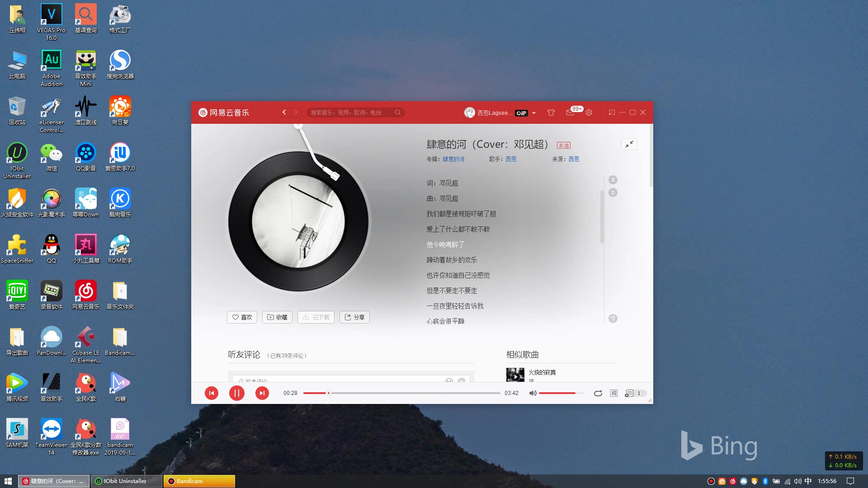Toggle the desktop lyrics display icon

click(x=613, y=393)
